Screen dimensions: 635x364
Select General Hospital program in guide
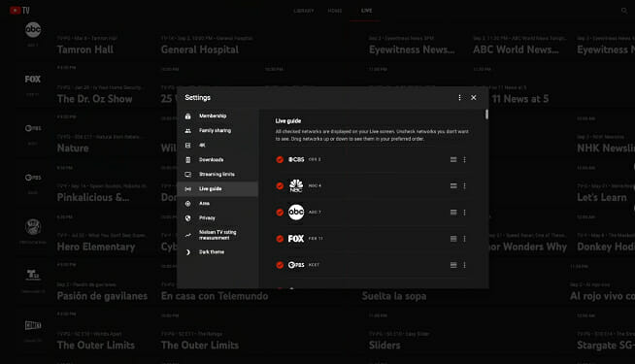click(x=200, y=50)
